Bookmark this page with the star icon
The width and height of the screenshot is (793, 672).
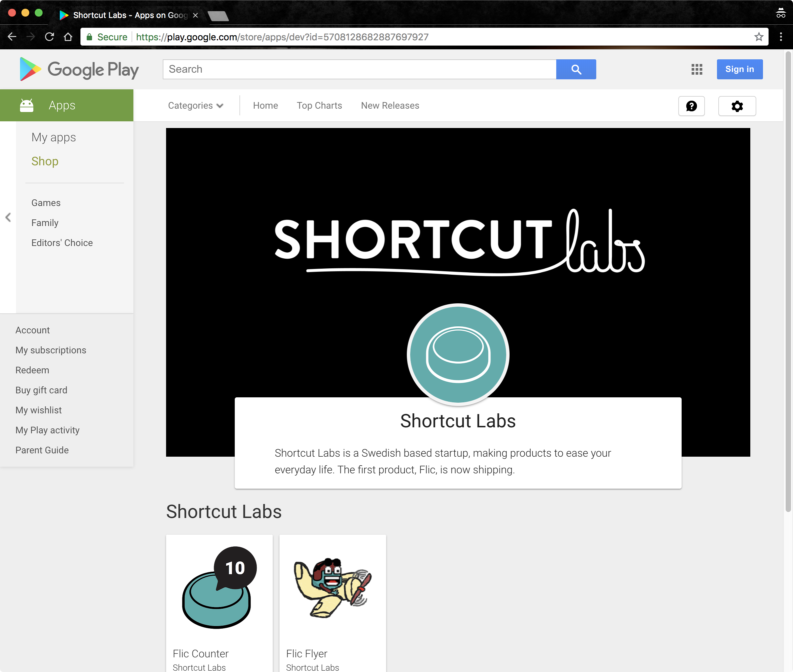[x=759, y=37]
